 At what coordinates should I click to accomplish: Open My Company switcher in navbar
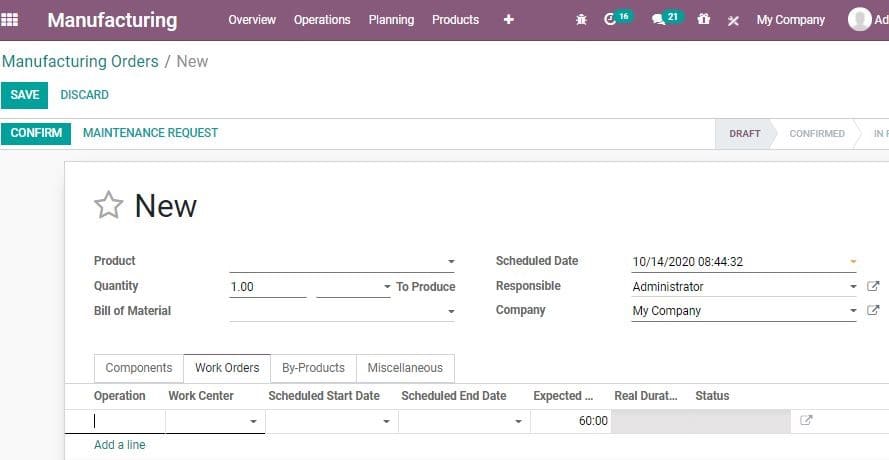point(790,20)
